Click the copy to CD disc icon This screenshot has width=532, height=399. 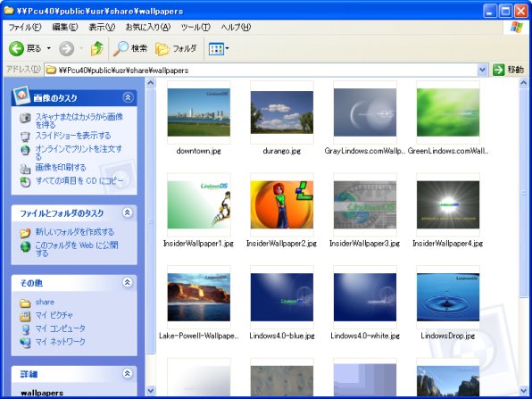[x=25, y=182]
